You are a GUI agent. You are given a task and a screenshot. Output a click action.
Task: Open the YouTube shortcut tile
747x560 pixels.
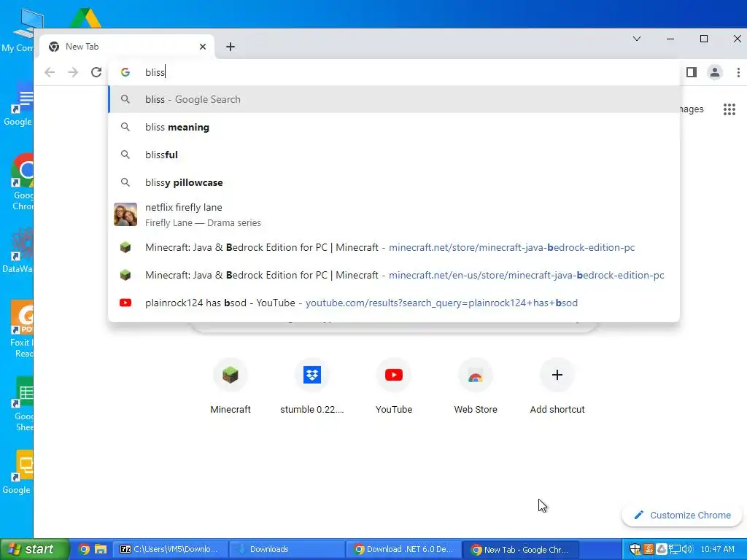point(393,386)
